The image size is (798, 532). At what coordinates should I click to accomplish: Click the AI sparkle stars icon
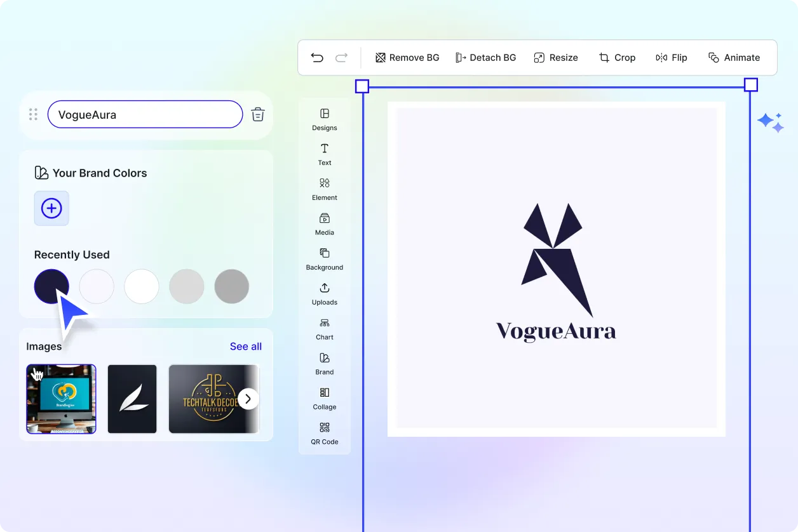click(x=770, y=123)
